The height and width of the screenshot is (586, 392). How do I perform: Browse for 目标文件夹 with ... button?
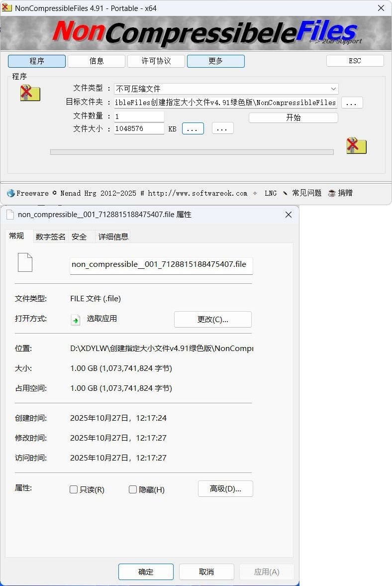[x=352, y=103]
